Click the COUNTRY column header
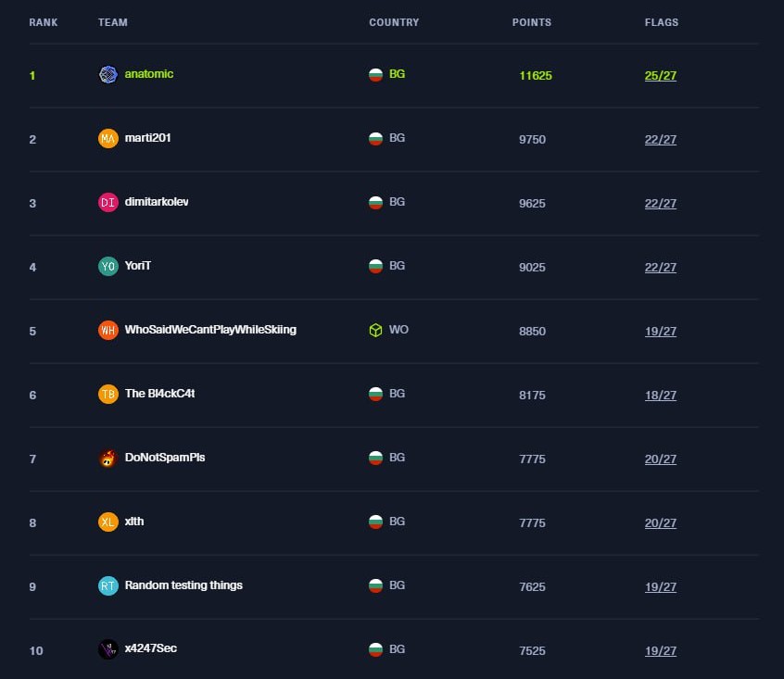 [x=394, y=22]
